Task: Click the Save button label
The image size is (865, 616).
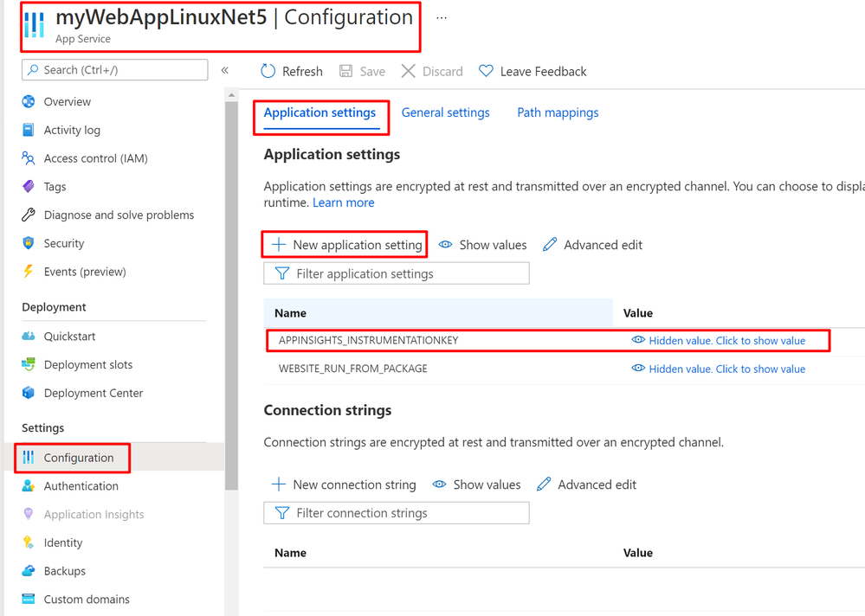Action: (x=372, y=72)
